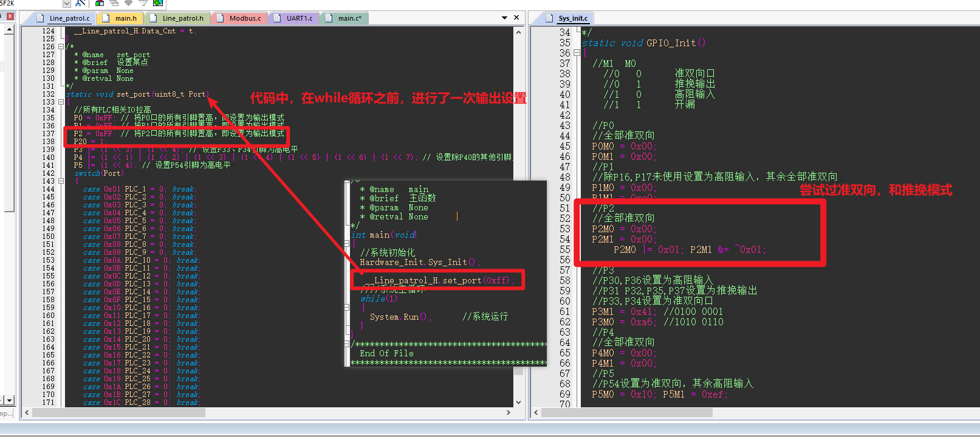Click the 'P5M0 = 0x10; P5M1 = 0xef;' line
Image resolution: width=980 pixels, height=442 pixels.
[659, 394]
